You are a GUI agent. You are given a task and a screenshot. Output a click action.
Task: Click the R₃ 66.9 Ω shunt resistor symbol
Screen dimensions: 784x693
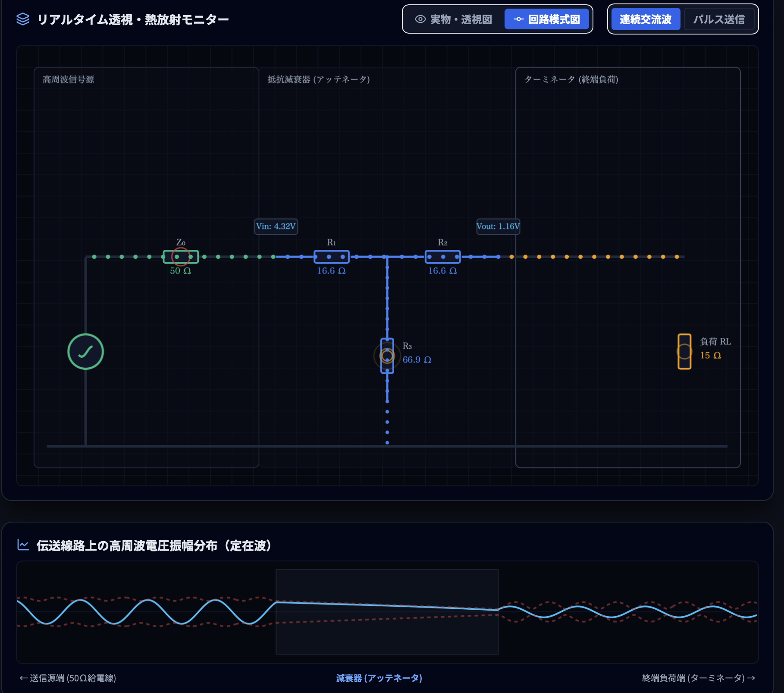pyautogui.click(x=387, y=356)
